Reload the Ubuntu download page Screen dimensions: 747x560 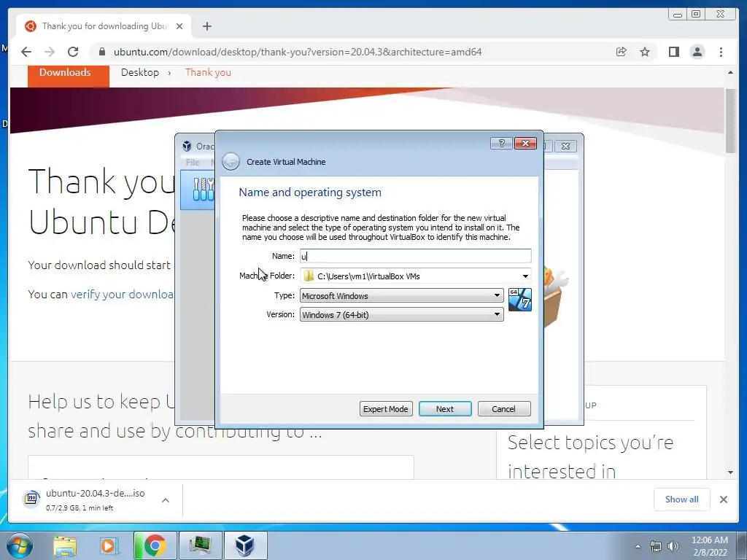coord(73,52)
